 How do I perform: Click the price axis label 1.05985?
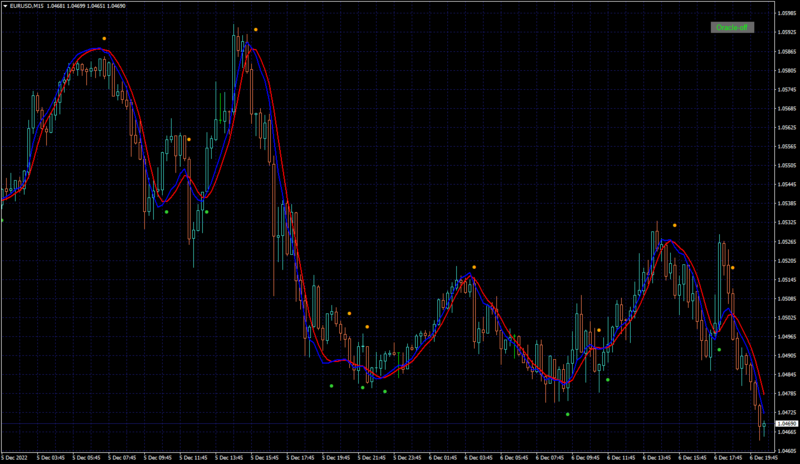click(786, 13)
